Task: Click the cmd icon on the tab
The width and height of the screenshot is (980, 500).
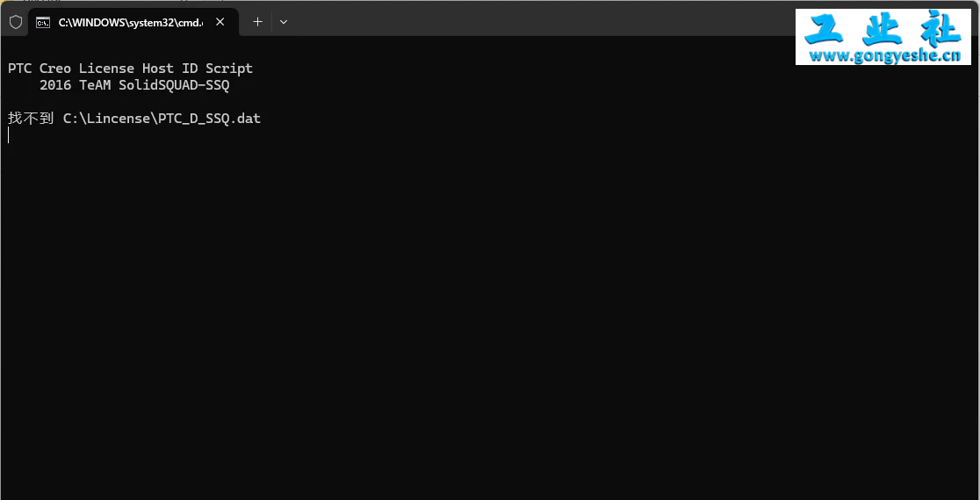Action: tap(42, 23)
